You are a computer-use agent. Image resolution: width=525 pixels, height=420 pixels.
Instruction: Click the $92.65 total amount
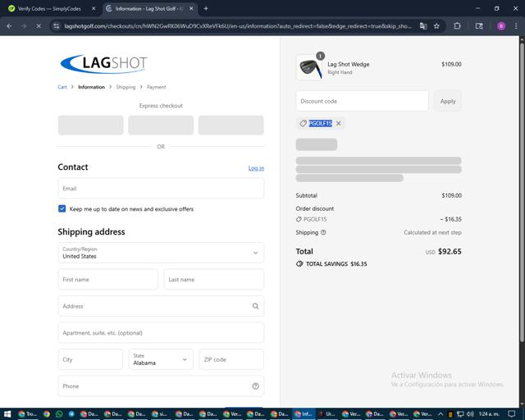click(450, 252)
